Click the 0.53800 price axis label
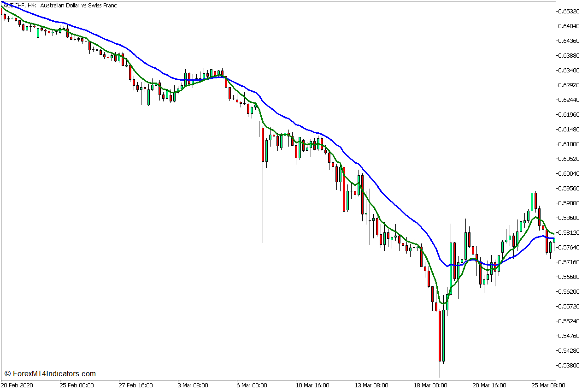This screenshot has width=588, height=391. tap(568, 365)
